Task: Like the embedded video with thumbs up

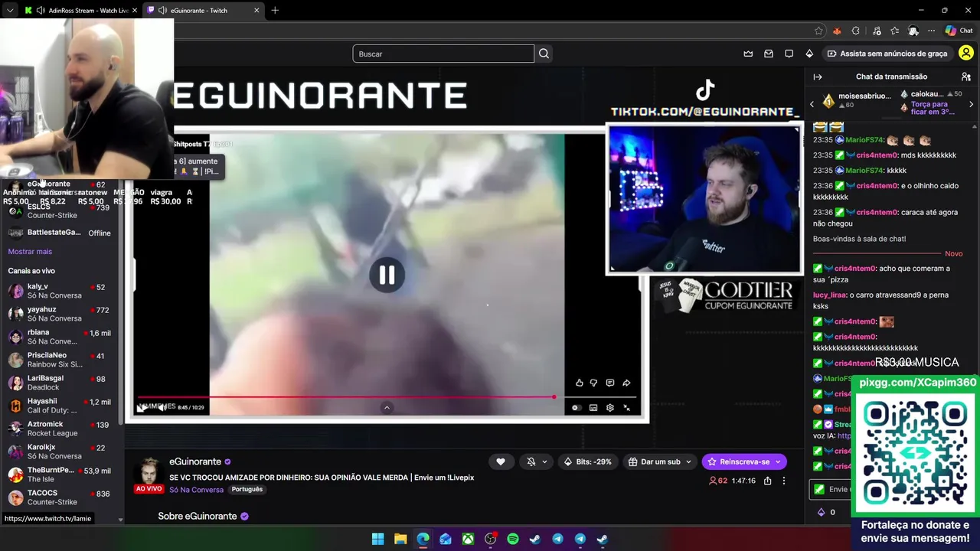Action: pyautogui.click(x=579, y=383)
